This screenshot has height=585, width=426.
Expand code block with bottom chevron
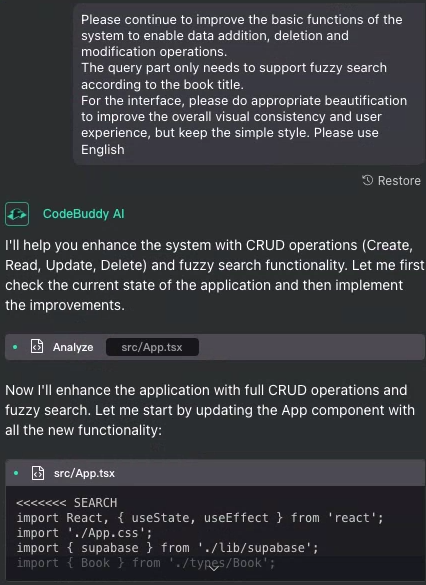213,568
